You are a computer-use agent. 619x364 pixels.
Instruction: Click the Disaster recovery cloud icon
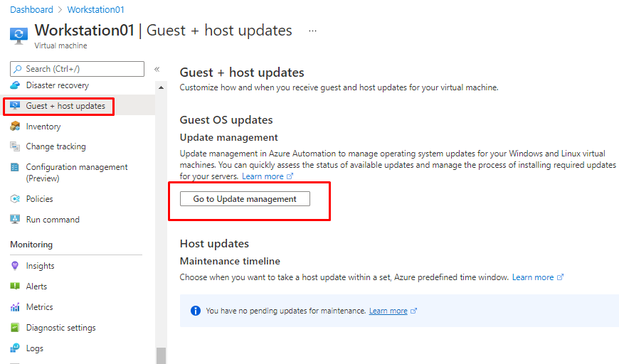coord(15,85)
